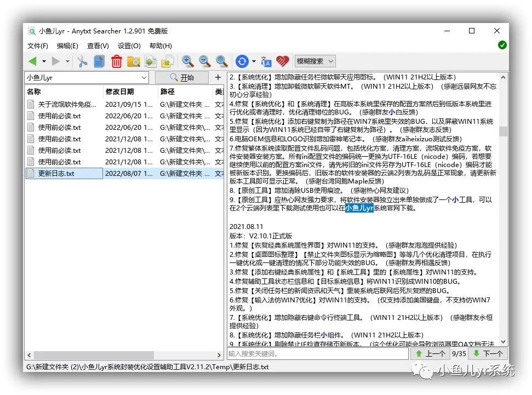Open the 设置(O) menu

[129, 46]
